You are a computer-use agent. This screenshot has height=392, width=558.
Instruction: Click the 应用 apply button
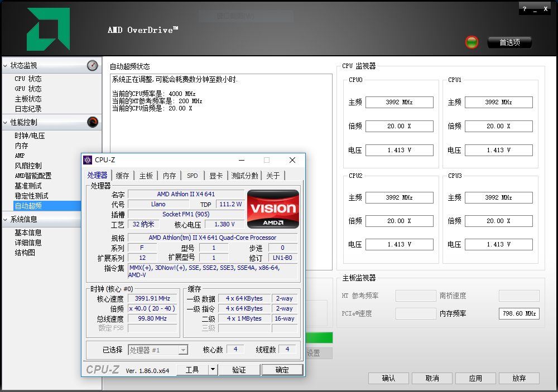(475, 378)
